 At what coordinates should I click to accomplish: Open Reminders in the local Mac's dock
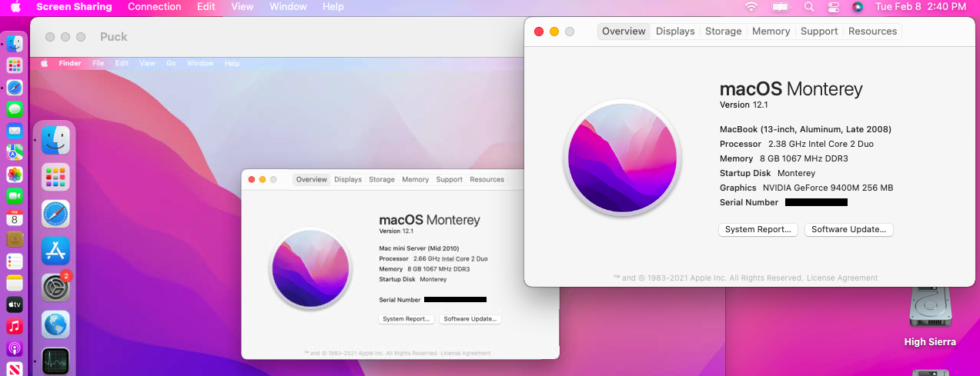coord(14,261)
